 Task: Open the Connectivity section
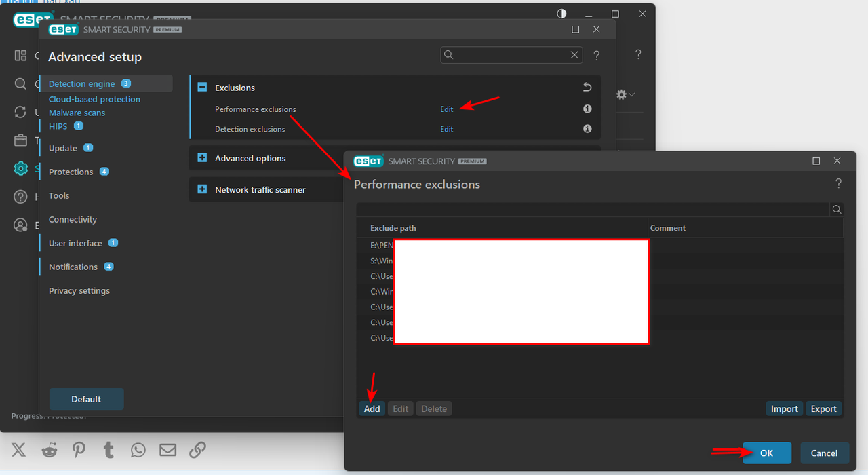point(73,219)
